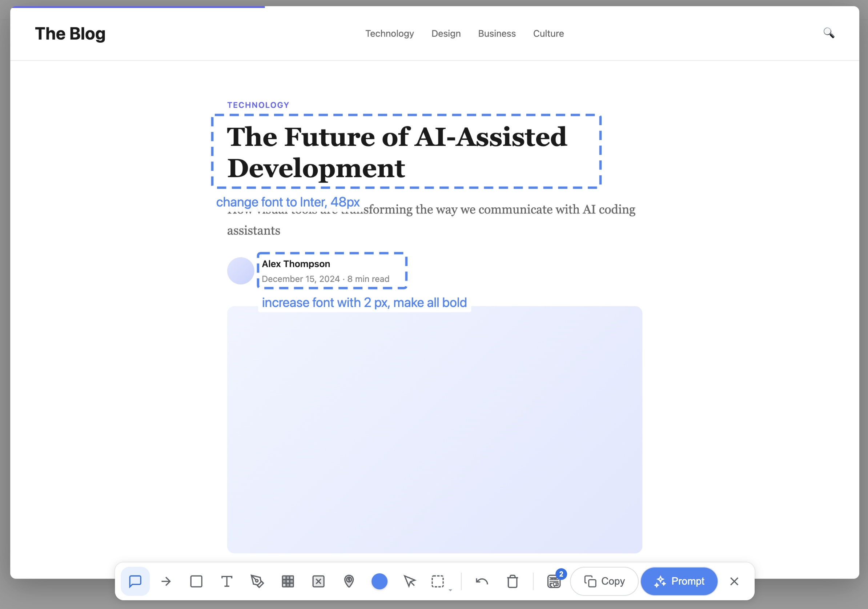Screen dimensions: 868x609
Task: Open the annotations list with badge 2
Action: click(553, 581)
